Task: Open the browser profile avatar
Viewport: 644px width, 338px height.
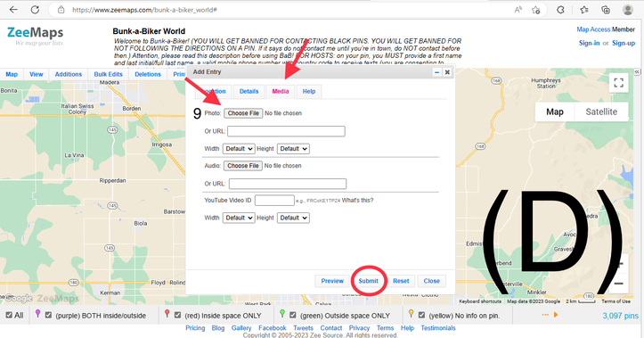Action: pyautogui.click(x=628, y=10)
